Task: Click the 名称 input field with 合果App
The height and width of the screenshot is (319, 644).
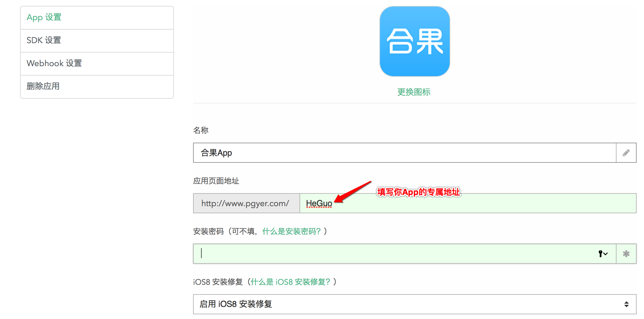Action: [x=404, y=153]
